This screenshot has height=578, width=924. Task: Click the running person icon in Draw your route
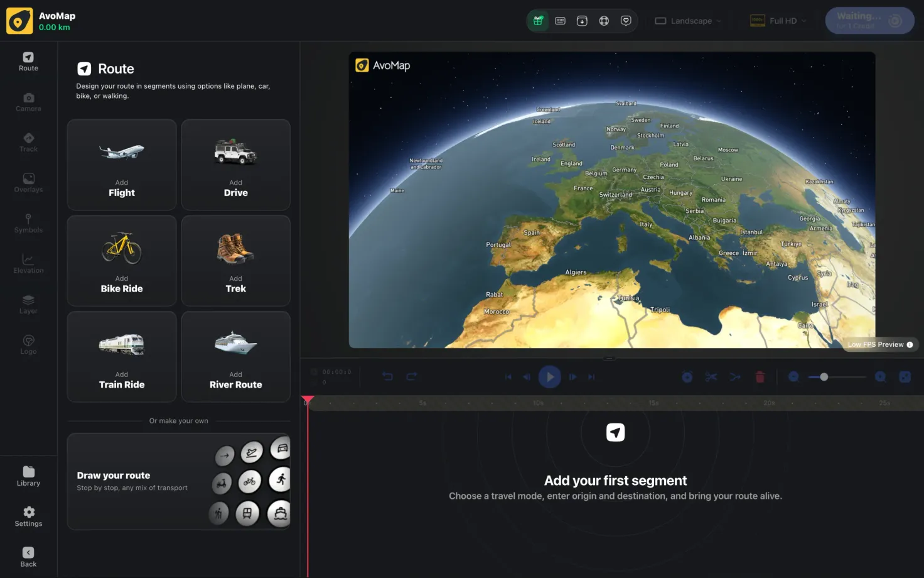coord(281,480)
